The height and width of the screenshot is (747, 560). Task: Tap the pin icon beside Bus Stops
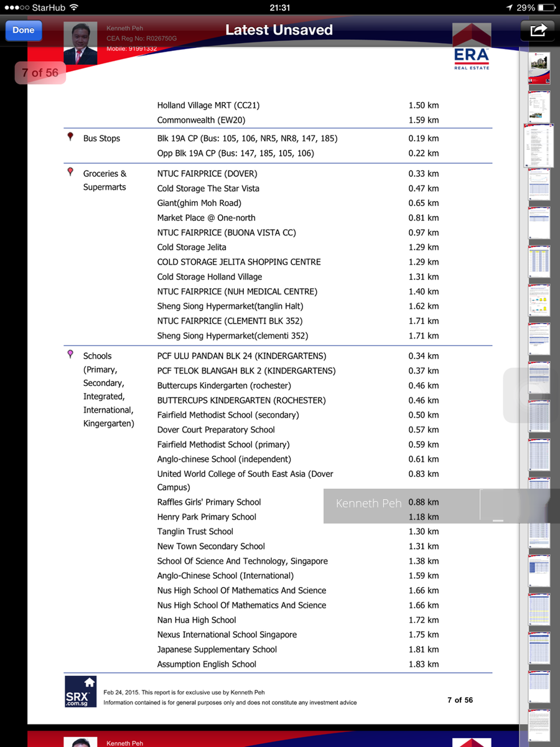(70, 136)
